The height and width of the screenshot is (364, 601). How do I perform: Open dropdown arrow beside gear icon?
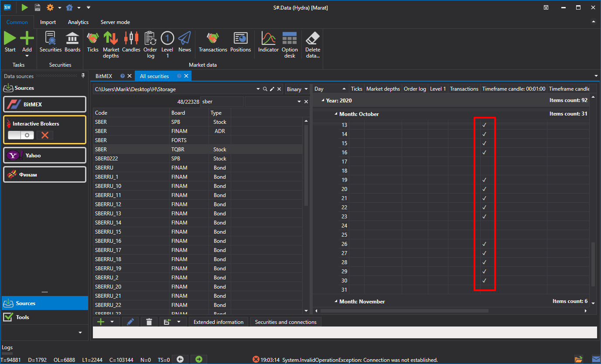(x=59, y=7)
